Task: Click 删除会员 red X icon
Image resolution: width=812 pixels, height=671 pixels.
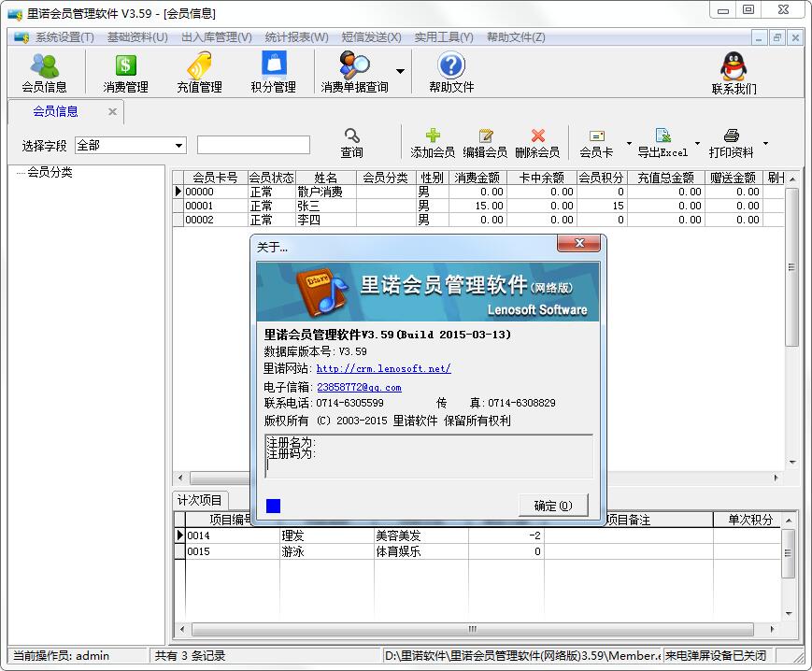Action: tap(538, 136)
